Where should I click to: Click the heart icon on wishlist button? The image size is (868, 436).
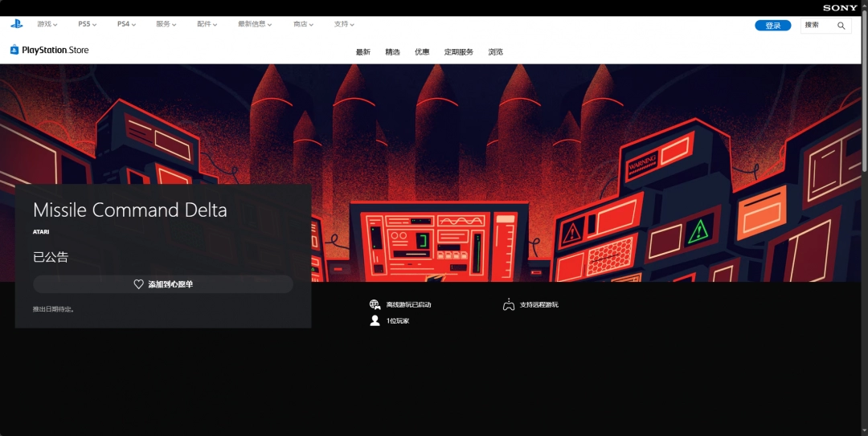[138, 284]
